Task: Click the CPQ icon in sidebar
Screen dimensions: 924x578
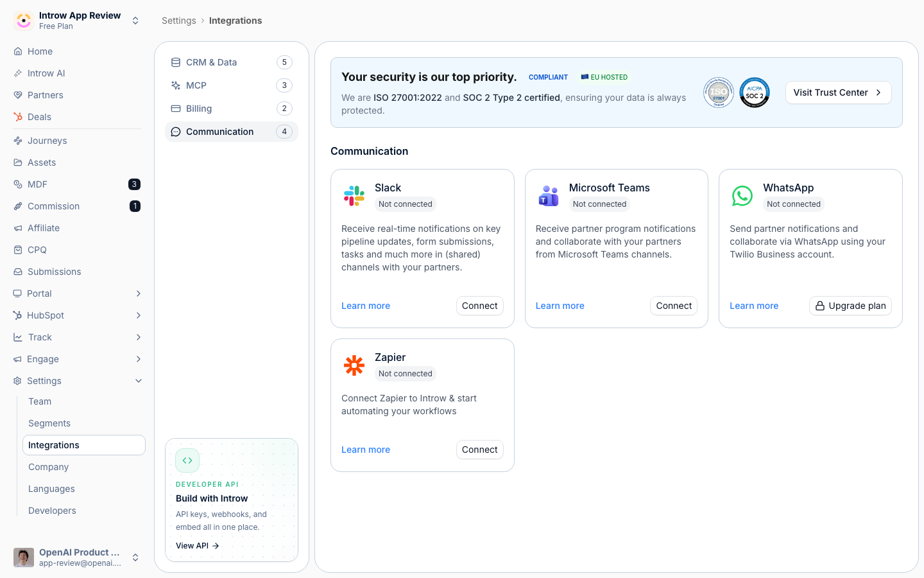Action: click(18, 250)
